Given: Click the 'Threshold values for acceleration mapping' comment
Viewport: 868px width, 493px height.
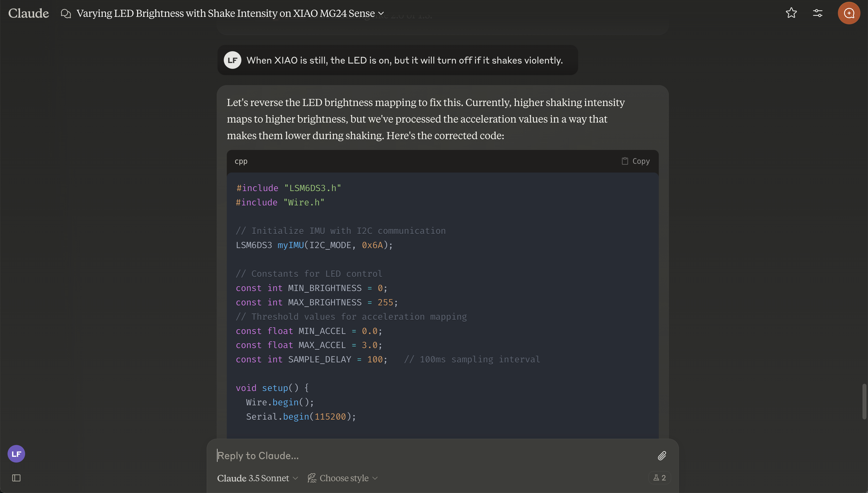Looking at the screenshot, I should click(351, 317).
